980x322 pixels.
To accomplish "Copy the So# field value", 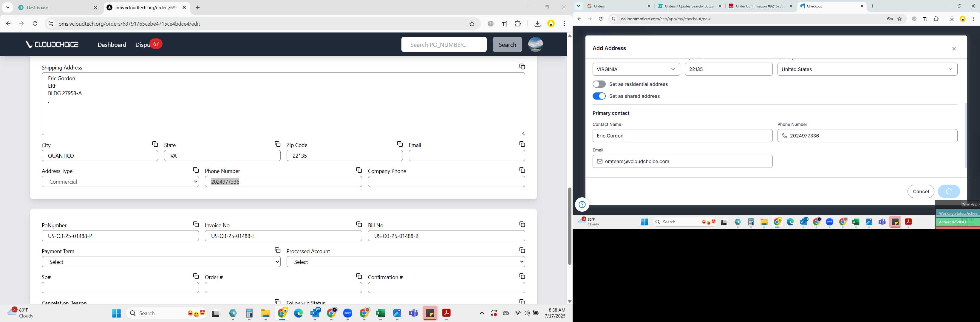I will tap(196, 276).
